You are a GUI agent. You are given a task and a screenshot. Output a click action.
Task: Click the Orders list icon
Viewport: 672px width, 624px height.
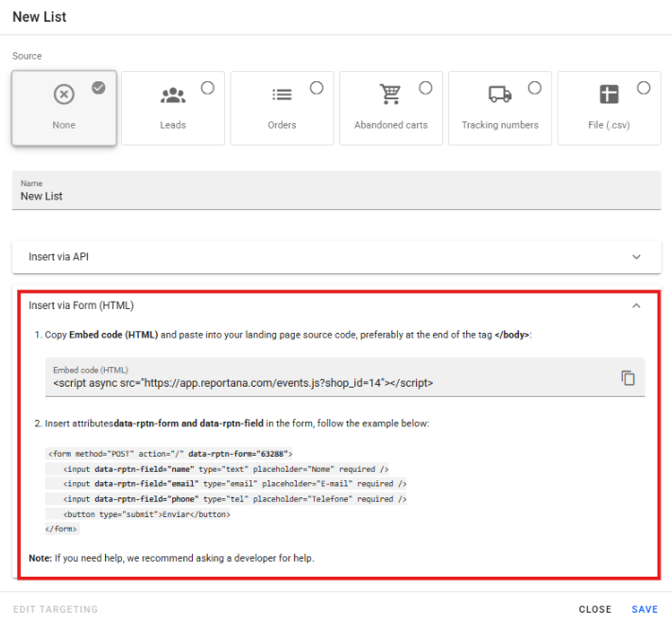[282, 95]
